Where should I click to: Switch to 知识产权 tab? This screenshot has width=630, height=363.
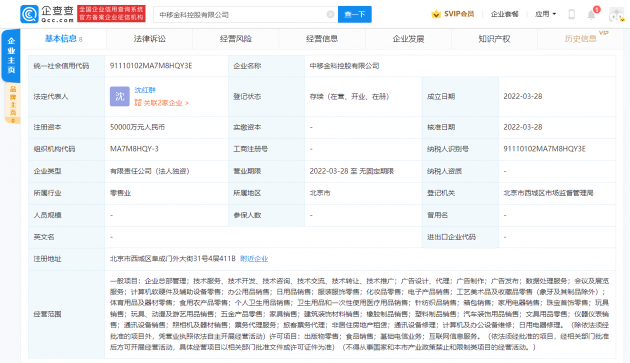(x=494, y=39)
